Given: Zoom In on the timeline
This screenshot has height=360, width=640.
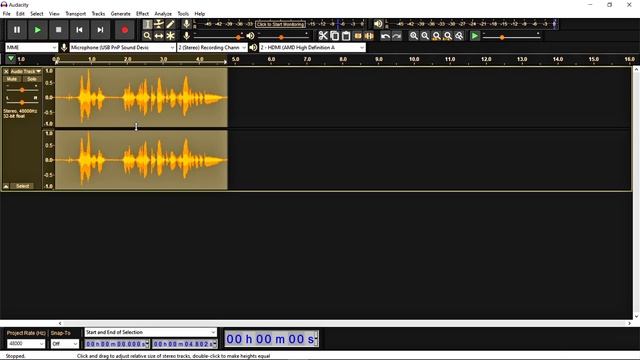Looking at the screenshot, I should [x=413, y=36].
